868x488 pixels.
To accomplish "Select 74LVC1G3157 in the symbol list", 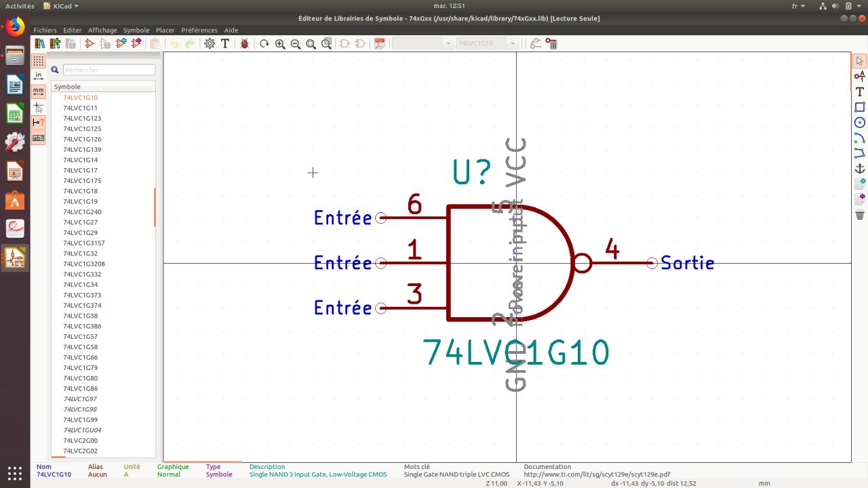I will click(84, 243).
